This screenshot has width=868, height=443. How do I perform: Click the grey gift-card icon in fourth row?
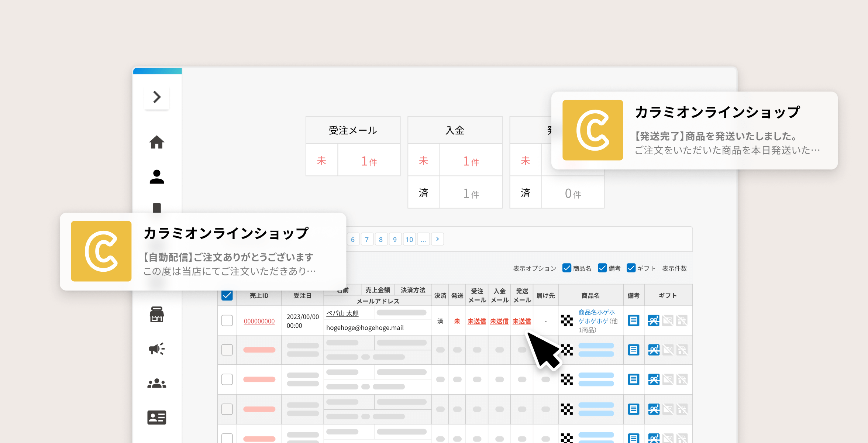point(668,409)
